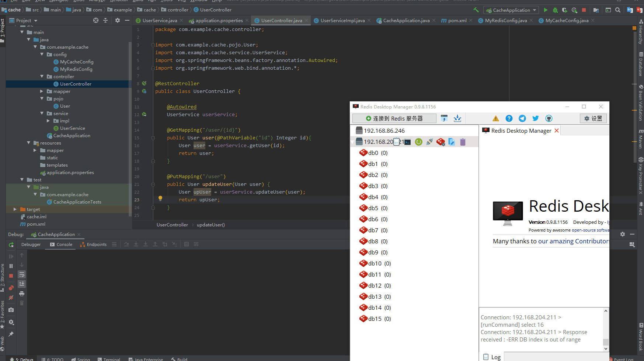This screenshot has height=361, width=644.
Task: Open the Log tab in Redis Desktop Manager
Action: (492, 357)
